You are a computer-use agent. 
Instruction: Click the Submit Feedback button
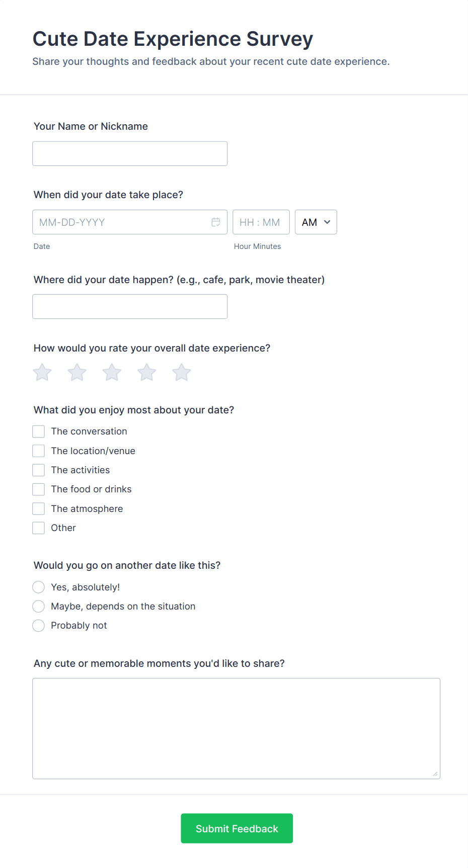click(x=237, y=828)
